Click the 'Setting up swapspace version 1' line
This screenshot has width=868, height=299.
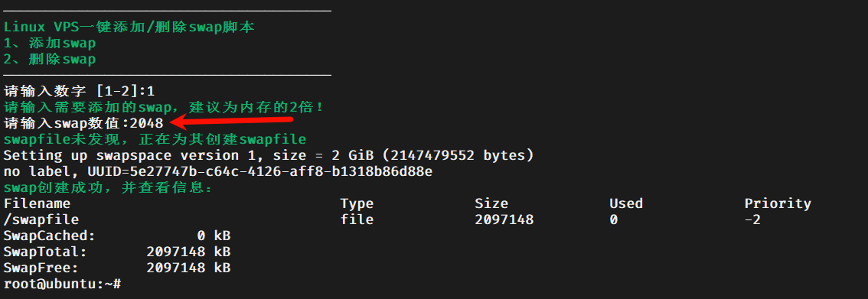click(x=269, y=155)
